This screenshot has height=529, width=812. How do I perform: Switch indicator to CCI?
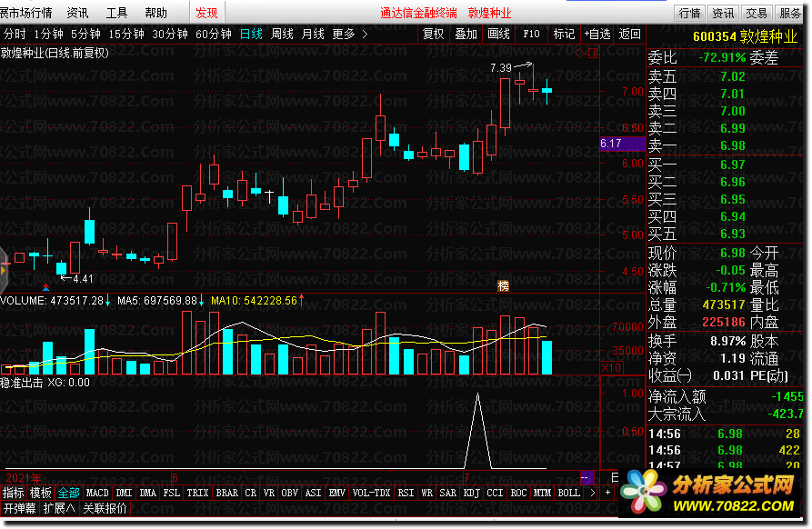click(495, 493)
